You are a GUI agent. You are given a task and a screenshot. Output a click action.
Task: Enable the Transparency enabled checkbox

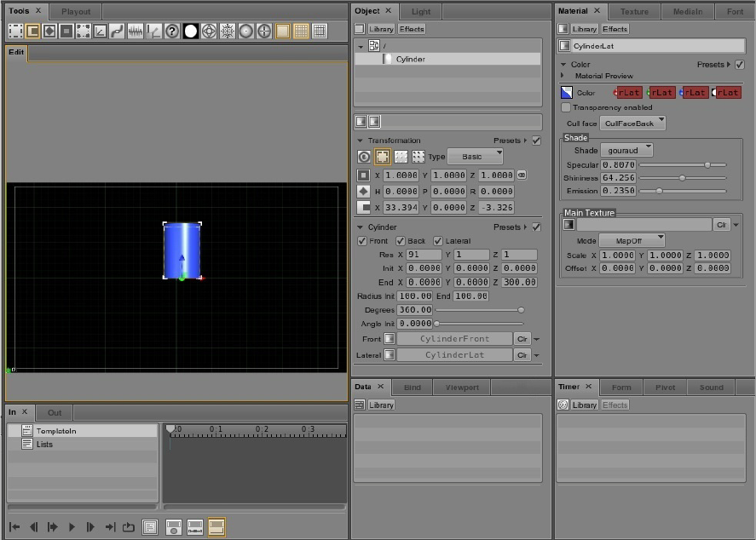point(566,108)
